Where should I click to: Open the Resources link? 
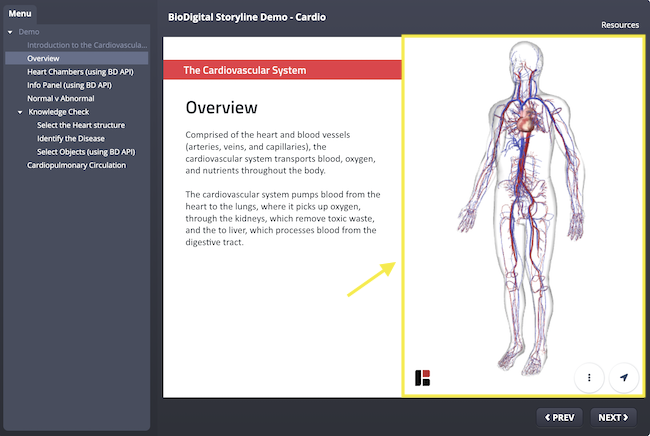tap(620, 25)
